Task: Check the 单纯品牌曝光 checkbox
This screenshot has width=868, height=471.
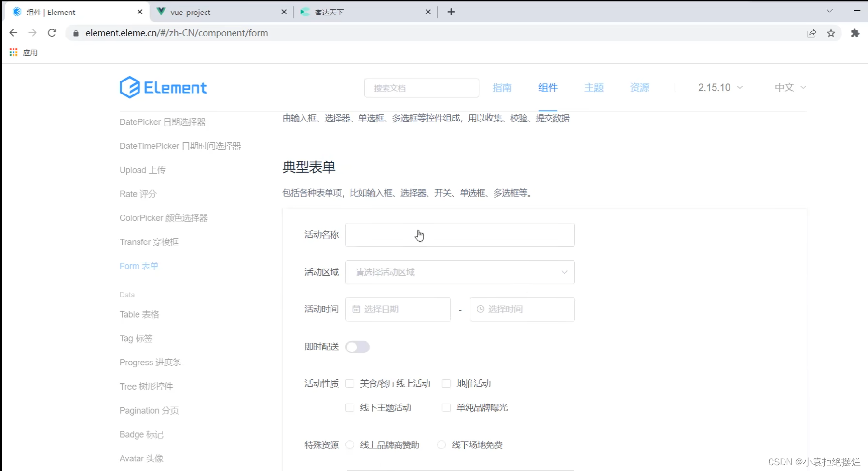Action: pos(446,408)
